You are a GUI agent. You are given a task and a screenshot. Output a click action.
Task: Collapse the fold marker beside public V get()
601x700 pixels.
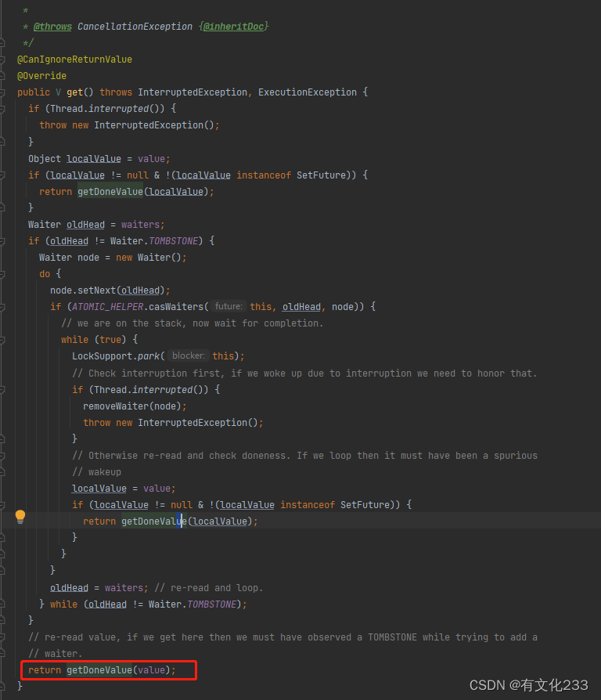pyautogui.click(x=2, y=92)
